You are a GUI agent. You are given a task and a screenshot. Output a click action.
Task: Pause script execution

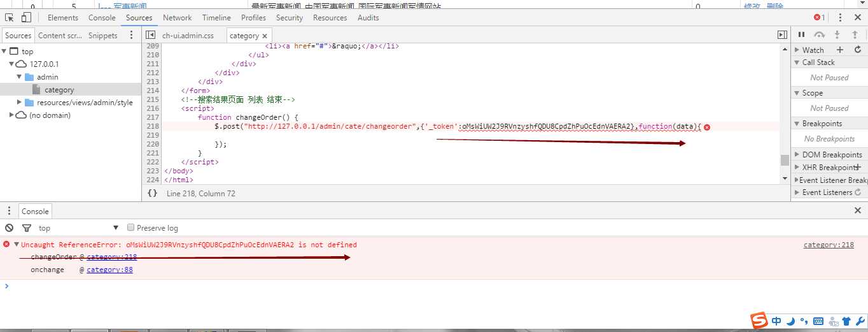tap(801, 35)
